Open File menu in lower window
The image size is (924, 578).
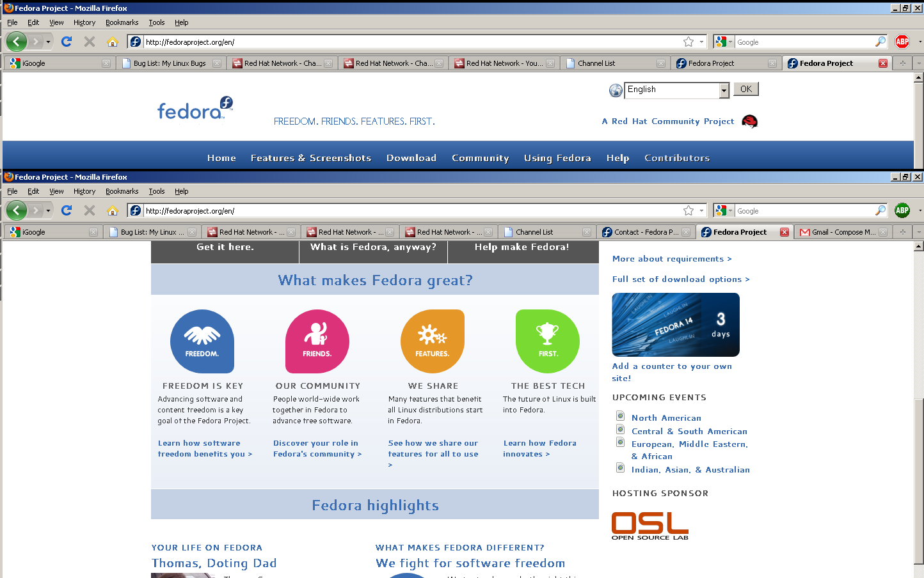[x=12, y=191]
